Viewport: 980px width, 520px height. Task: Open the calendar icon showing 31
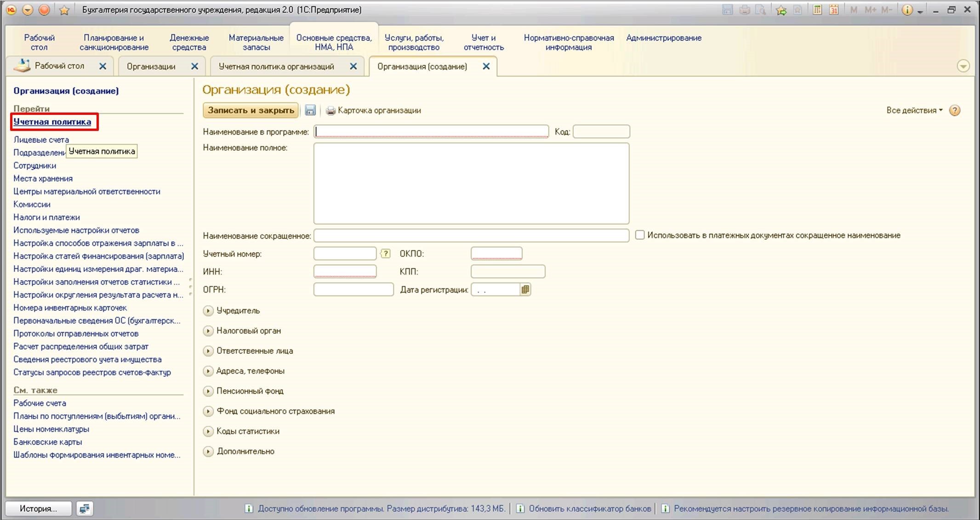click(x=834, y=10)
